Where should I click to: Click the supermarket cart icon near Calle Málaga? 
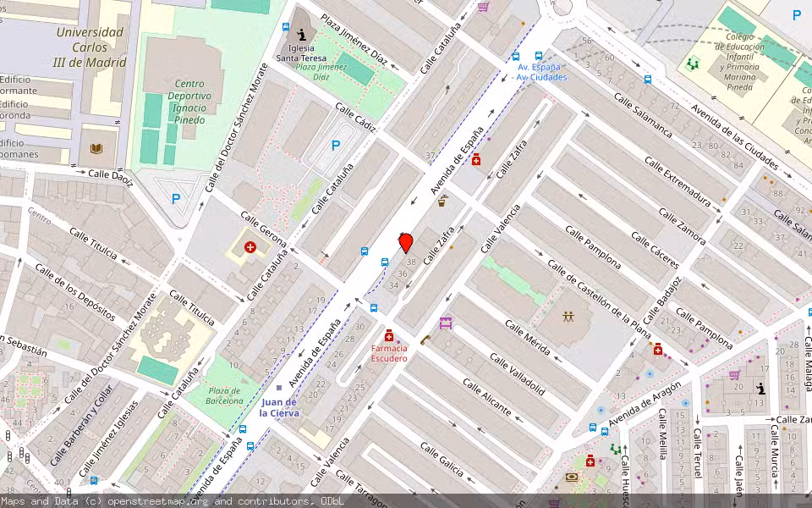tap(733, 375)
